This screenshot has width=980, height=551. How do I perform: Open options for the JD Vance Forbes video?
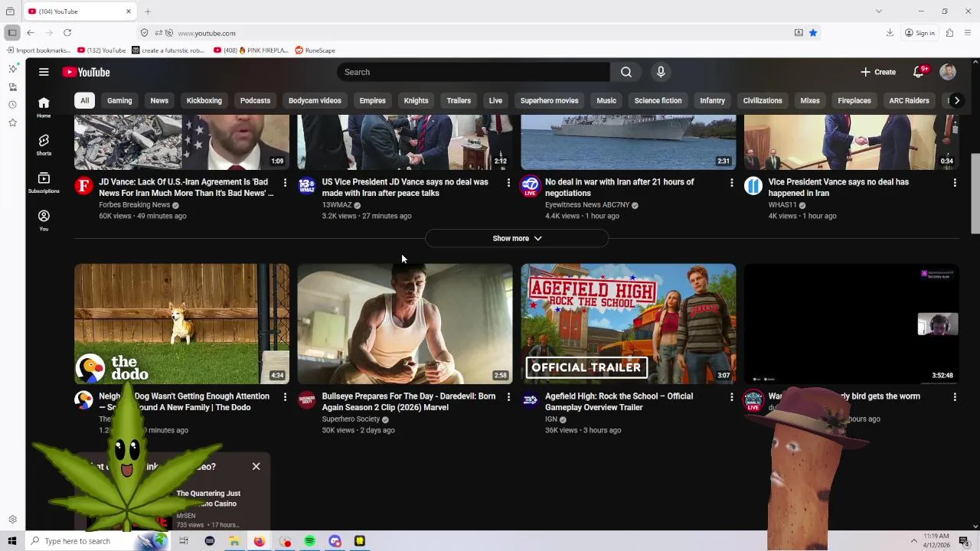(x=285, y=183)
